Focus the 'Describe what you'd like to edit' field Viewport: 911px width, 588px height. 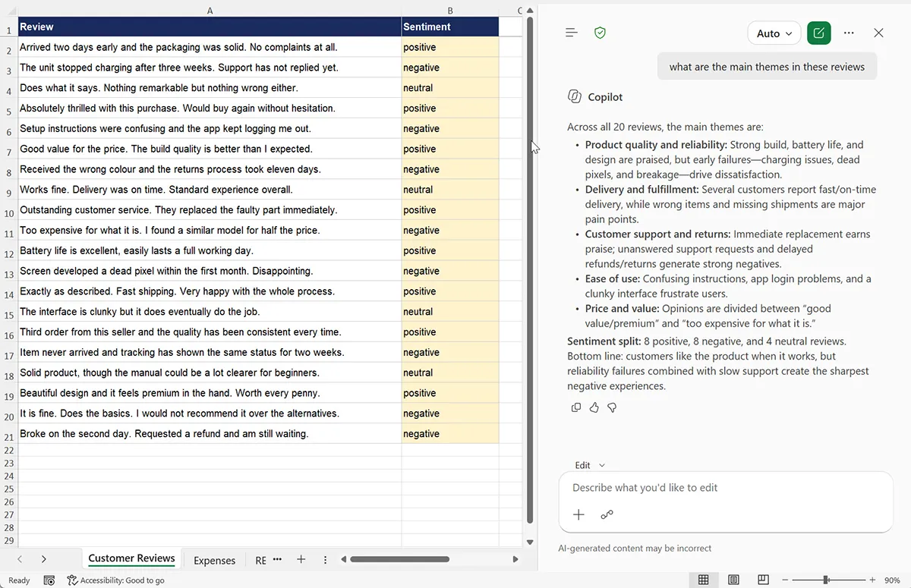726,488
